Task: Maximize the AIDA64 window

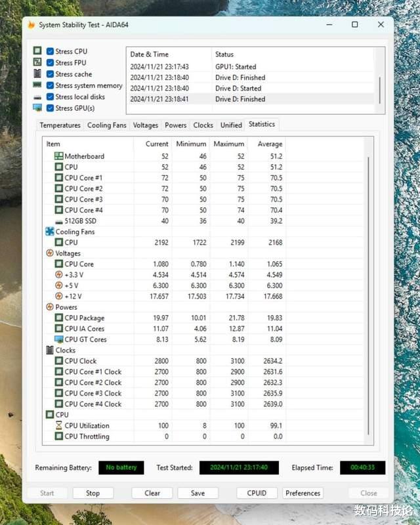Action: [x=354, y=24]
